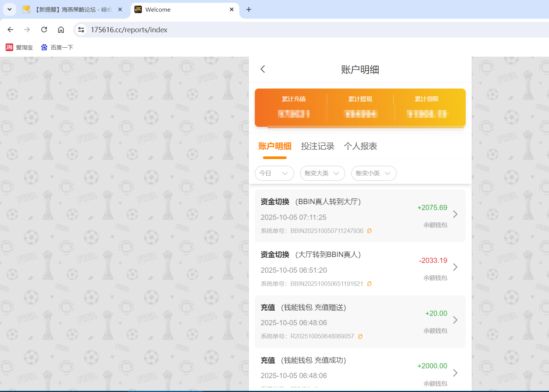Switch to the 投注记录 tab
This screenshot has height=392, width=549.
pos(318,146)
